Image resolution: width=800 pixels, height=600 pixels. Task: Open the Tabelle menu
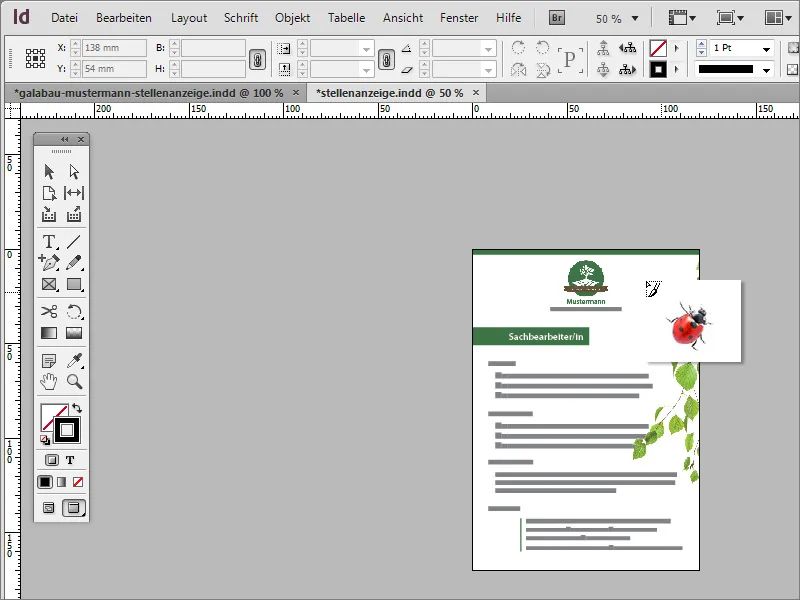(346, 18)
